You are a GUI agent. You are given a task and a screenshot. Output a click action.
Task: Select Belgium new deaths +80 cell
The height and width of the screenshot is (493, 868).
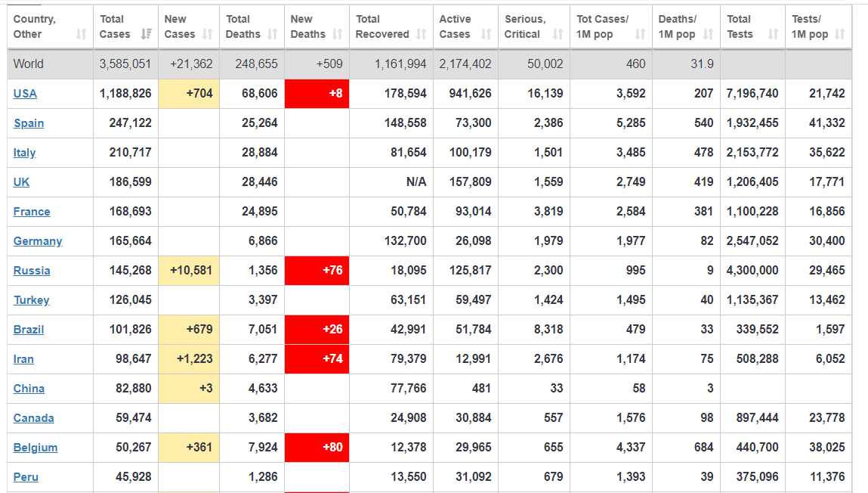pyautogui.click(x=317, y=448)
